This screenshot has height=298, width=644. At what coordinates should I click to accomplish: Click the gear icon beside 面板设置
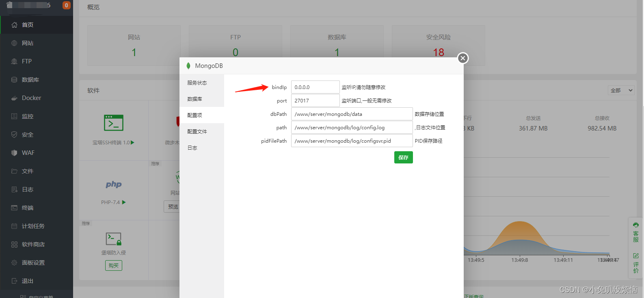14,263
